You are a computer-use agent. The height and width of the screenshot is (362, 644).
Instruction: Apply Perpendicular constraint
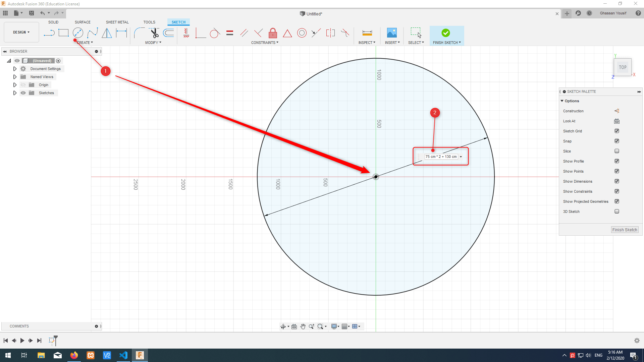[258, 33]
